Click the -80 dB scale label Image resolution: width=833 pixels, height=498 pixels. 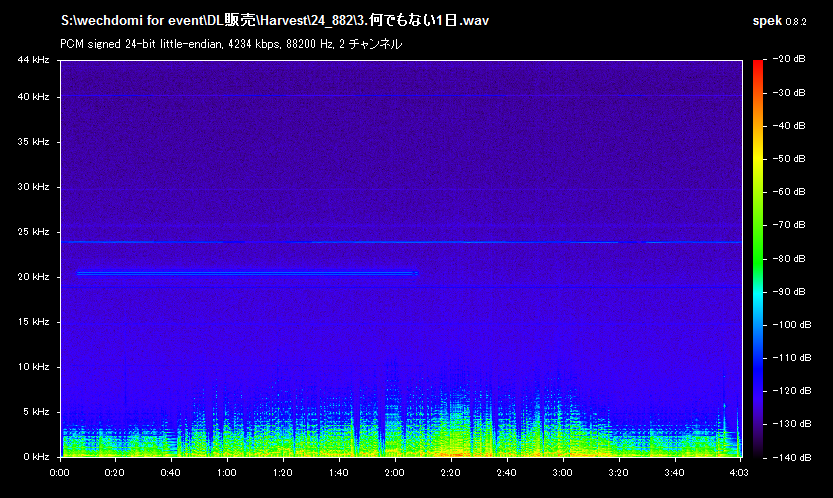coord(788,258)
